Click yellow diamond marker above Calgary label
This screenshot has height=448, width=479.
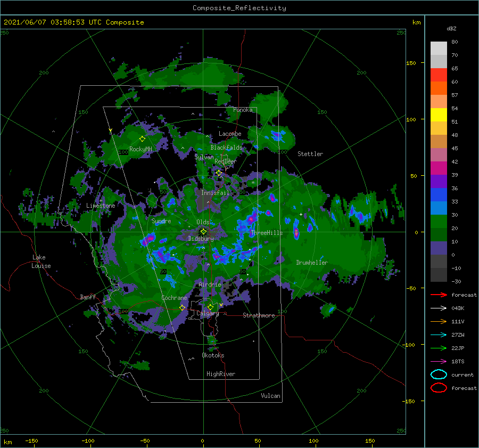tap(210, 307)
